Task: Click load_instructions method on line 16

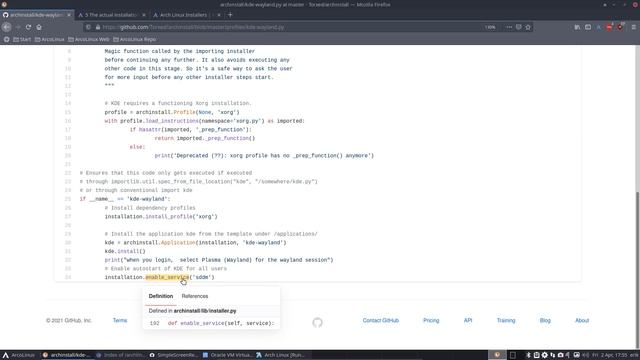Action: tap(172, 121)
